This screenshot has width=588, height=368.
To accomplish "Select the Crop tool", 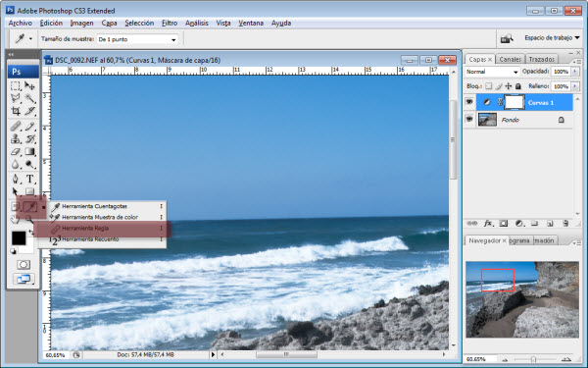I will 16,111.
